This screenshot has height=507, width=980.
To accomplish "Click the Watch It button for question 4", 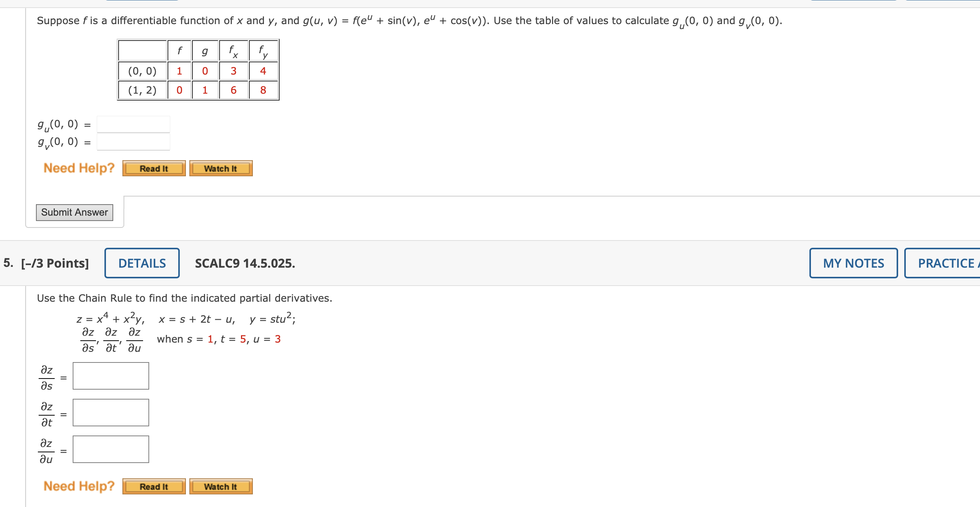I will (x=220, y=168).
